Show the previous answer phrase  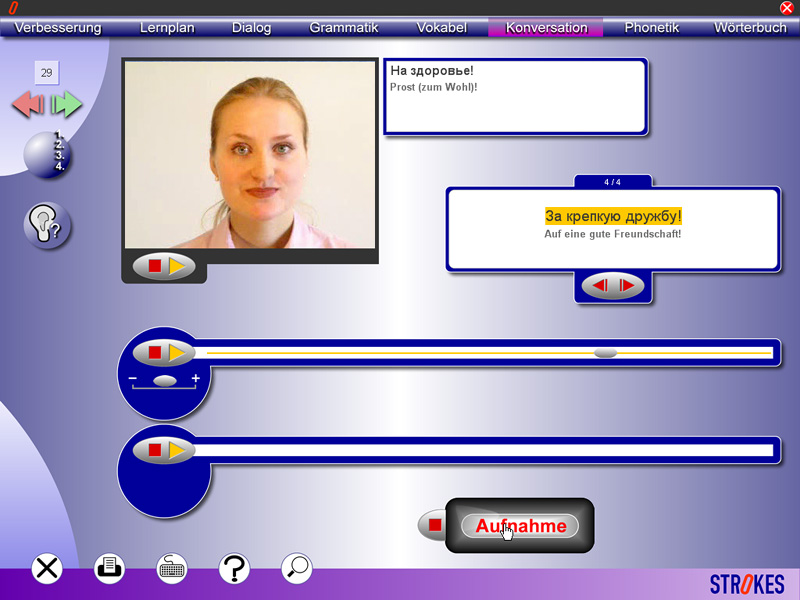click(600, 285)
